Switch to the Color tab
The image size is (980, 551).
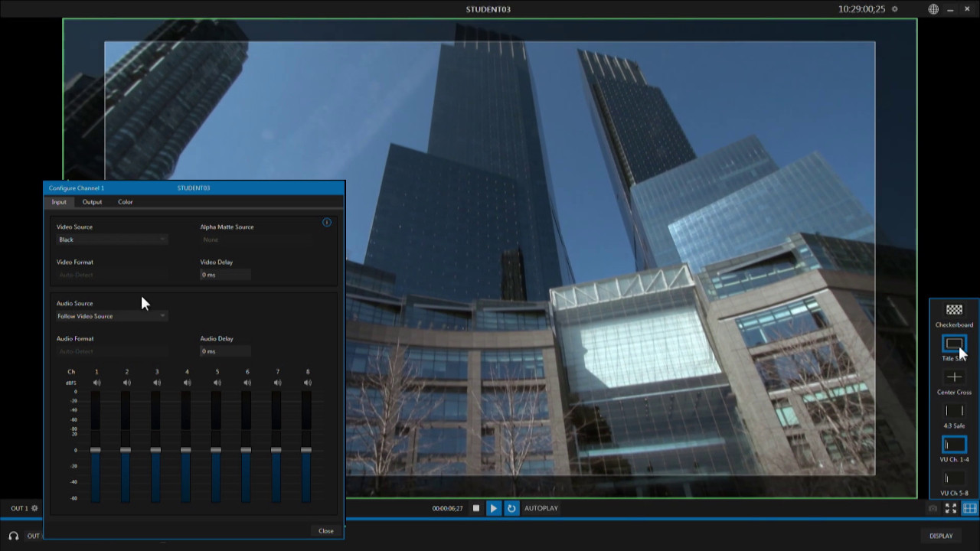point(126,202)
